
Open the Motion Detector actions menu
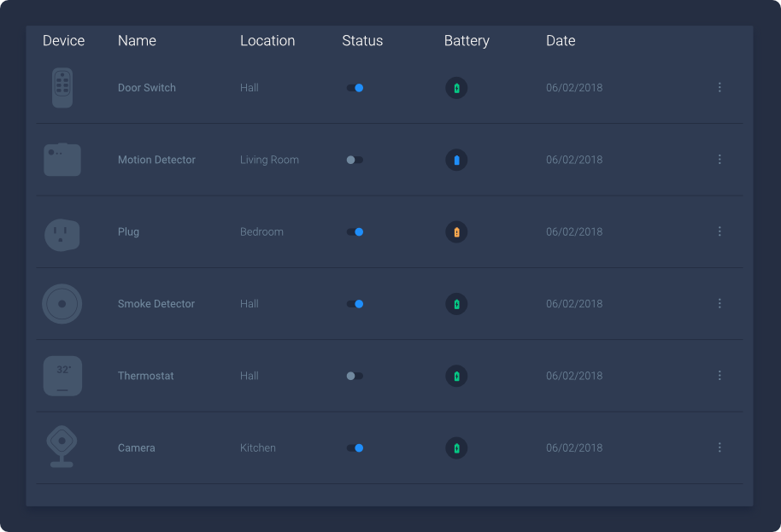click(x=719, y=159)
